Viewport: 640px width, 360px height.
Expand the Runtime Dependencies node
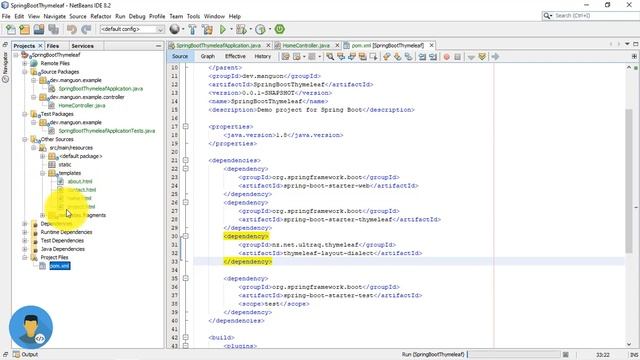pos(25,232)
